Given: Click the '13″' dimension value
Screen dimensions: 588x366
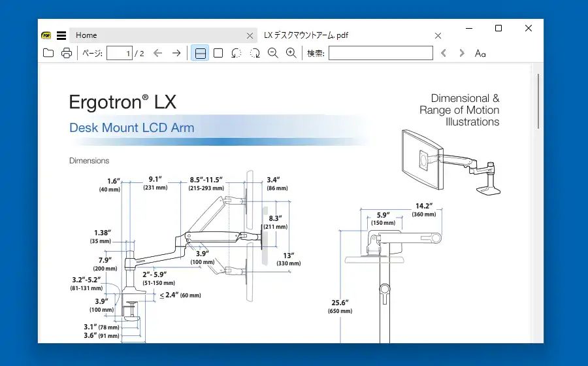Looking at the screenshot, I should (288, 256).
